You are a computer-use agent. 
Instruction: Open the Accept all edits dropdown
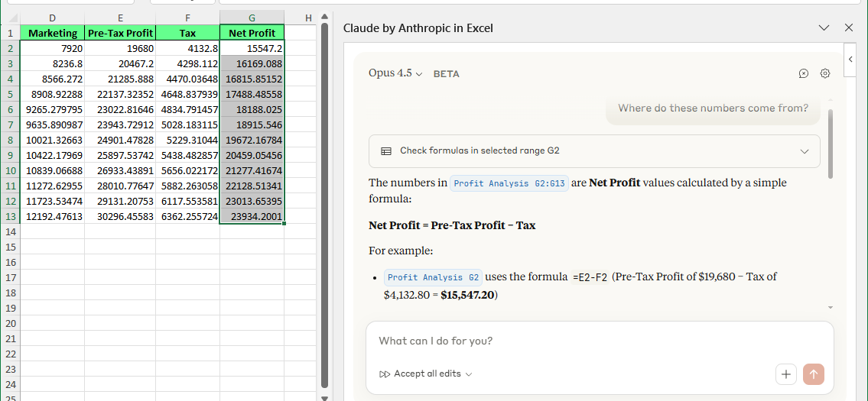coord(469,374)
